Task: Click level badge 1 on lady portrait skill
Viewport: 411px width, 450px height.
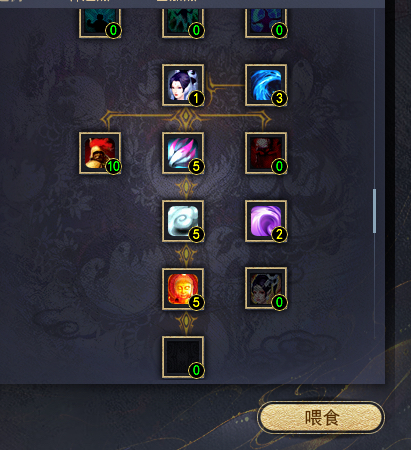Action: click(196, 98)
